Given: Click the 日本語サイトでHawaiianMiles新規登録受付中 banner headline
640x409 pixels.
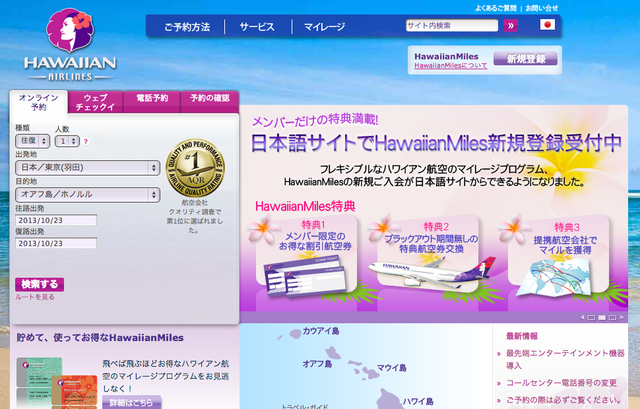Looking at the screenshot, I should [436, 143].
